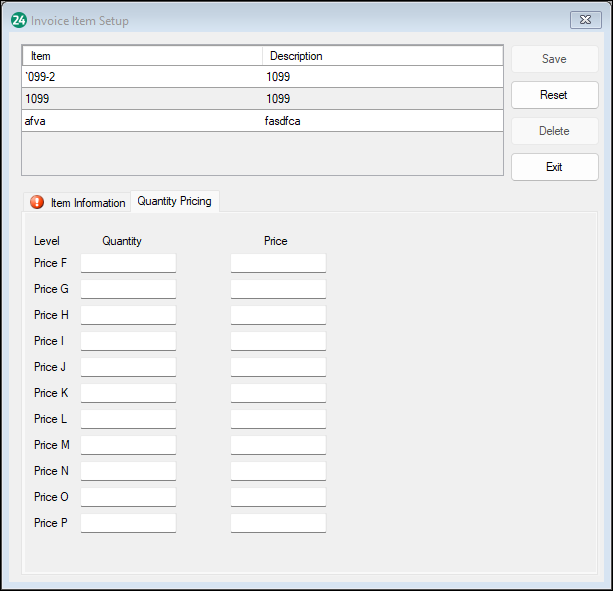
Task: Focus the Price J quantity field
Action: click(128, 367)
